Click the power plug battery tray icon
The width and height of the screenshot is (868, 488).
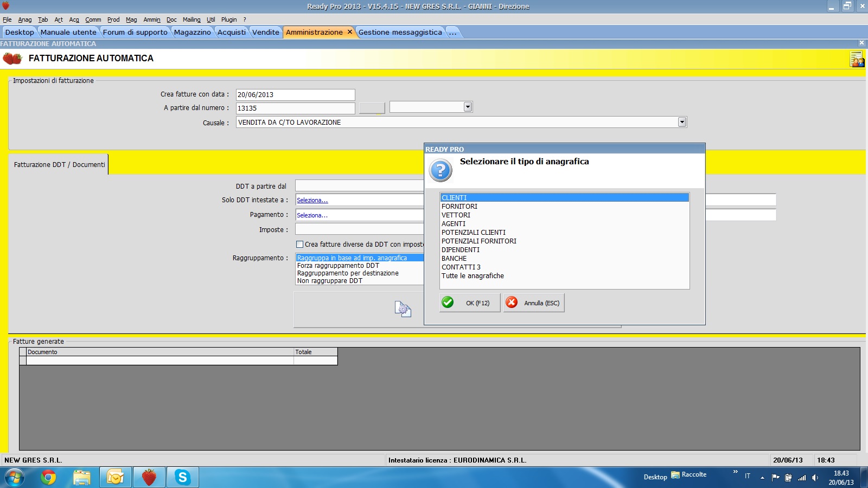788,478
